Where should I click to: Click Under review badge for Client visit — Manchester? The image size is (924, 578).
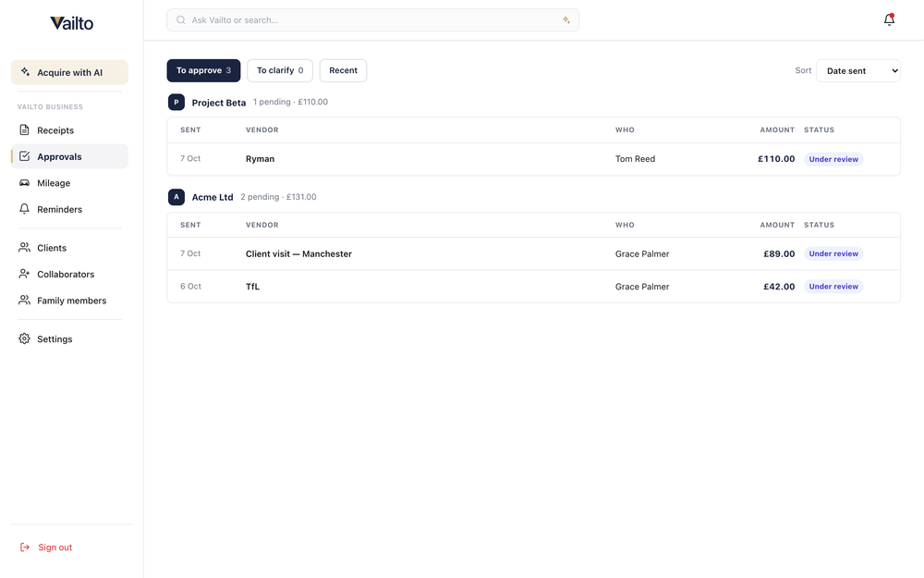833,253
